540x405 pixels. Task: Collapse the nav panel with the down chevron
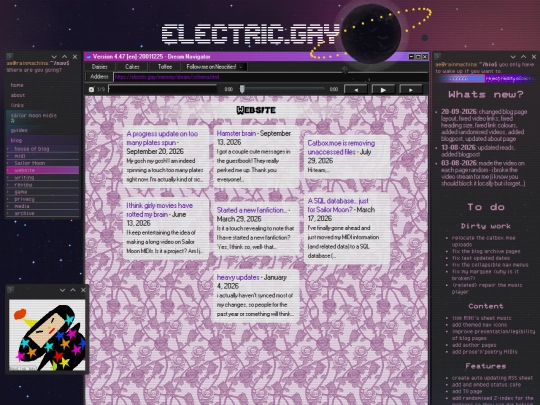point(54,56)
